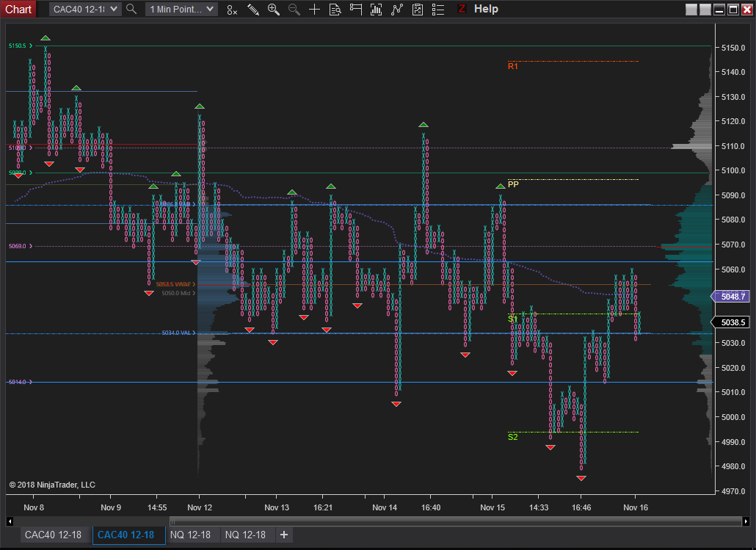Click the second gray window-link box top right
The height and width of the screenshot is (550, 756).
(705, 9)
